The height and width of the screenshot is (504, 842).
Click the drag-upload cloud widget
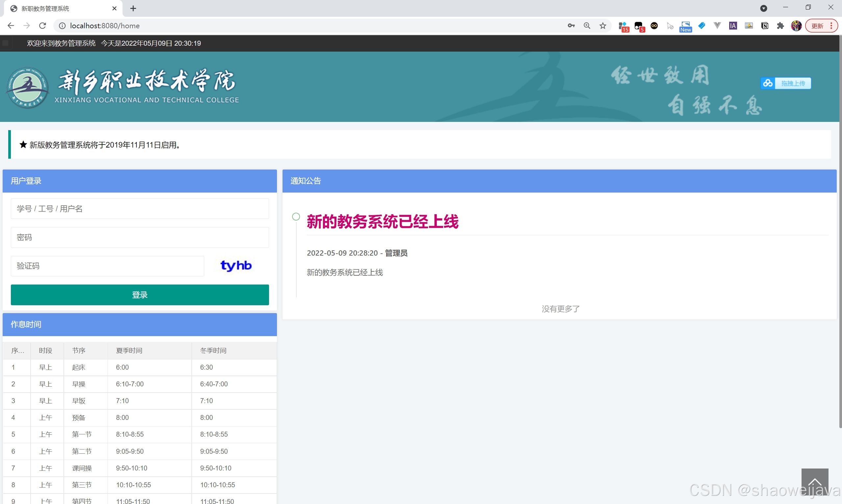pos(785,83)
